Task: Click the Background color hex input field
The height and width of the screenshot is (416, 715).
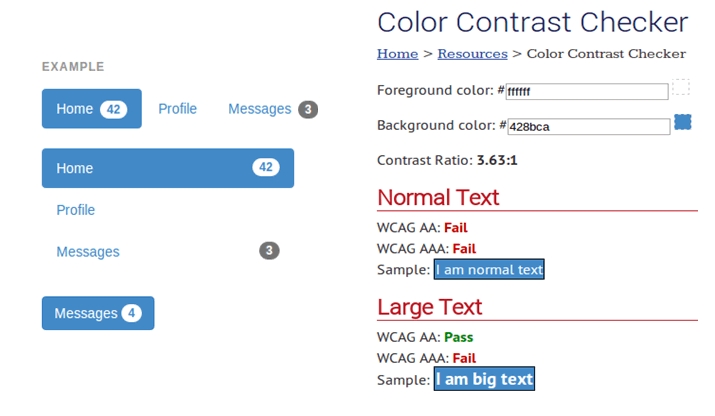Action: pyautogui.click(x=588, y=127)
